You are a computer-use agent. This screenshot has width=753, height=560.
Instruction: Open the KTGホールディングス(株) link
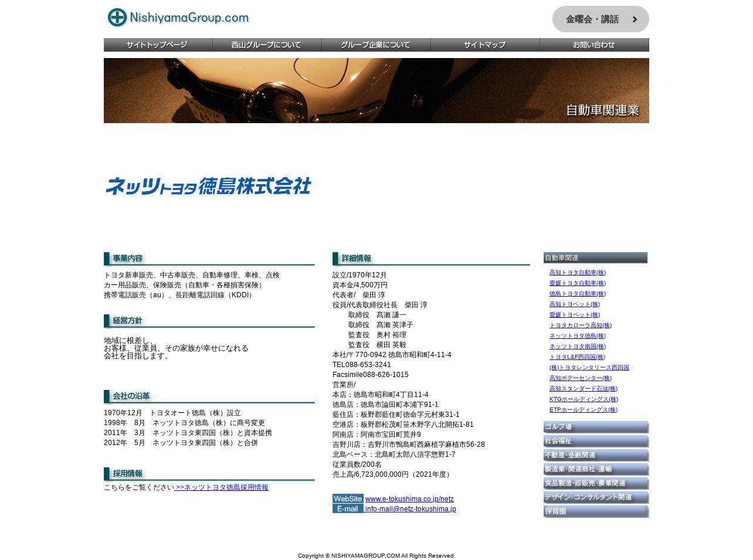point(584,399)
